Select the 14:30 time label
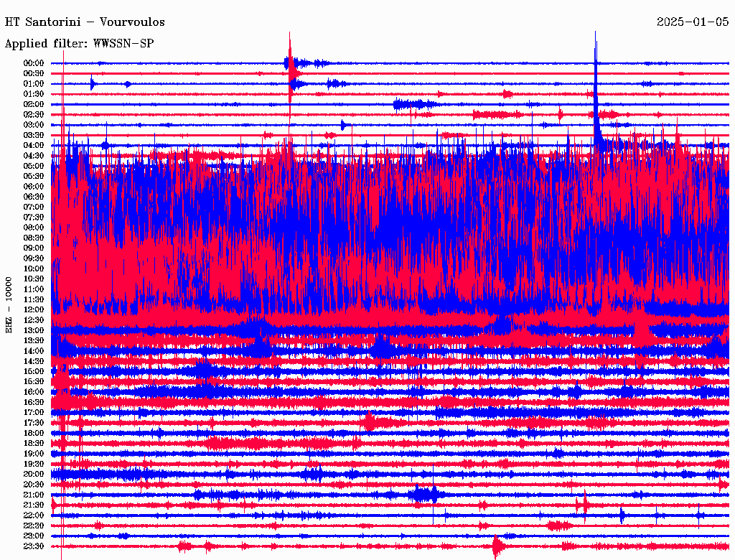 point(34,362)
